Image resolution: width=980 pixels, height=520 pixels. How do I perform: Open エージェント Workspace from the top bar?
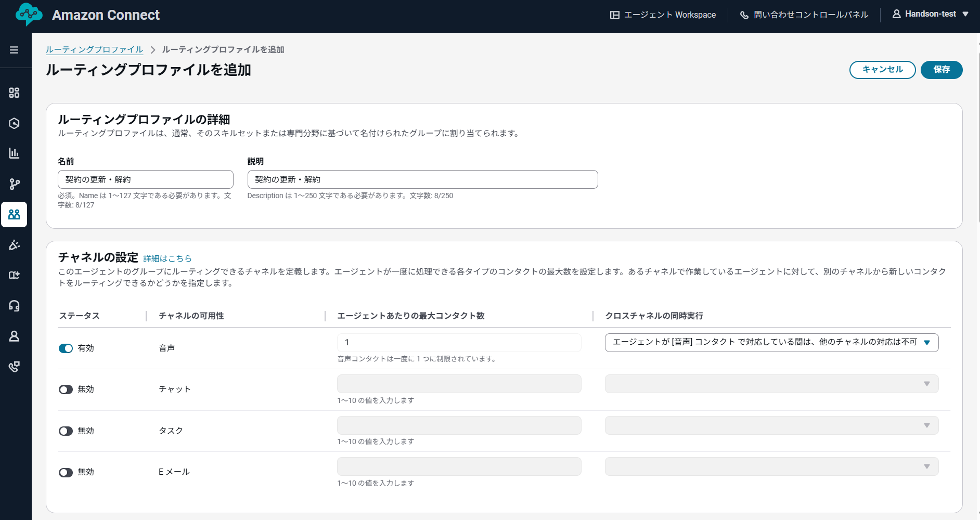point(663,15)
